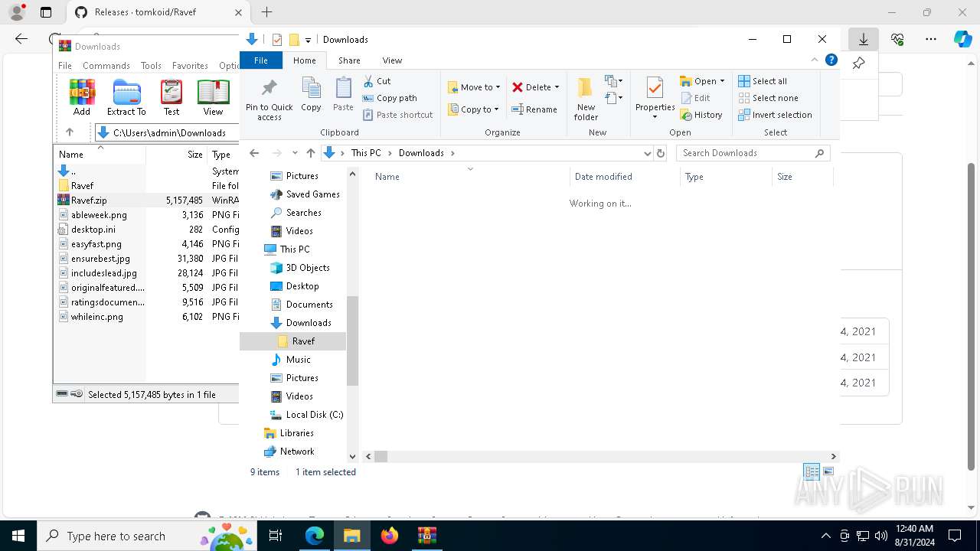This screenshot has width=980, height=551.
Task: Click the Date modified column header
Action: (626, 177)
